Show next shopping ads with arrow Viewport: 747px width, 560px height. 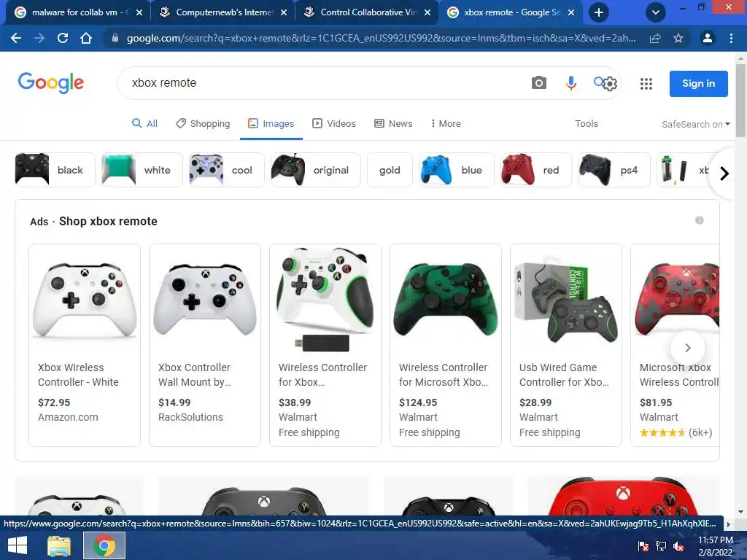[687, 348]
